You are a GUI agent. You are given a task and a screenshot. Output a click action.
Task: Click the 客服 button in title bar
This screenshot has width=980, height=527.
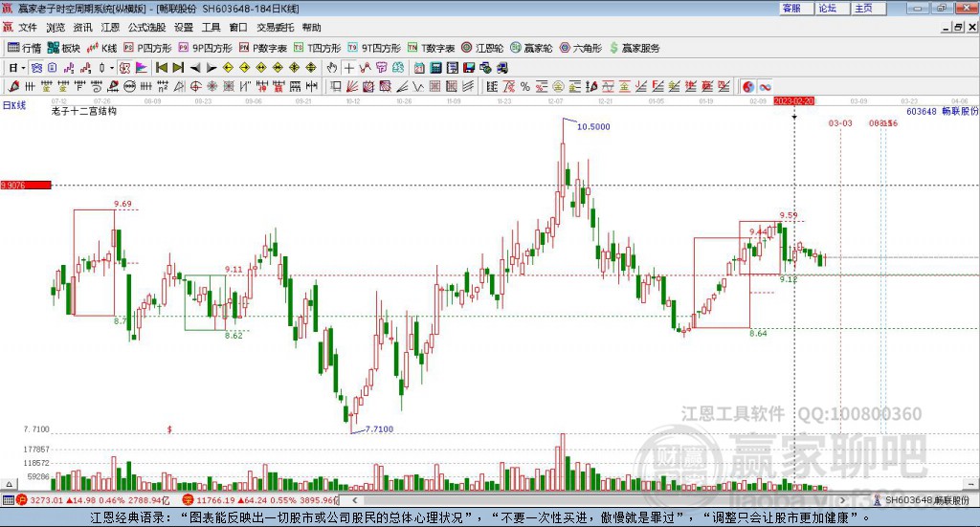796,8
